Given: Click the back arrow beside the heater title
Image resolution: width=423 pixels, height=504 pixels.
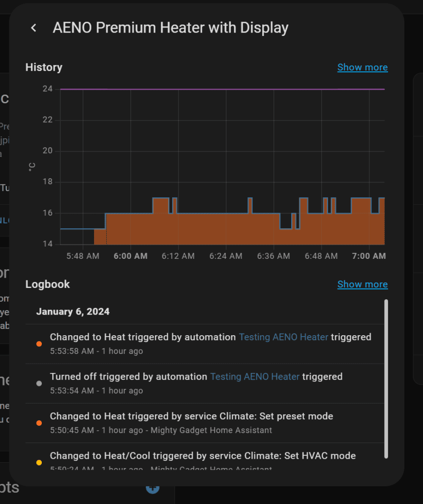Looking at the screenshot, I should [x=33, y=28].
